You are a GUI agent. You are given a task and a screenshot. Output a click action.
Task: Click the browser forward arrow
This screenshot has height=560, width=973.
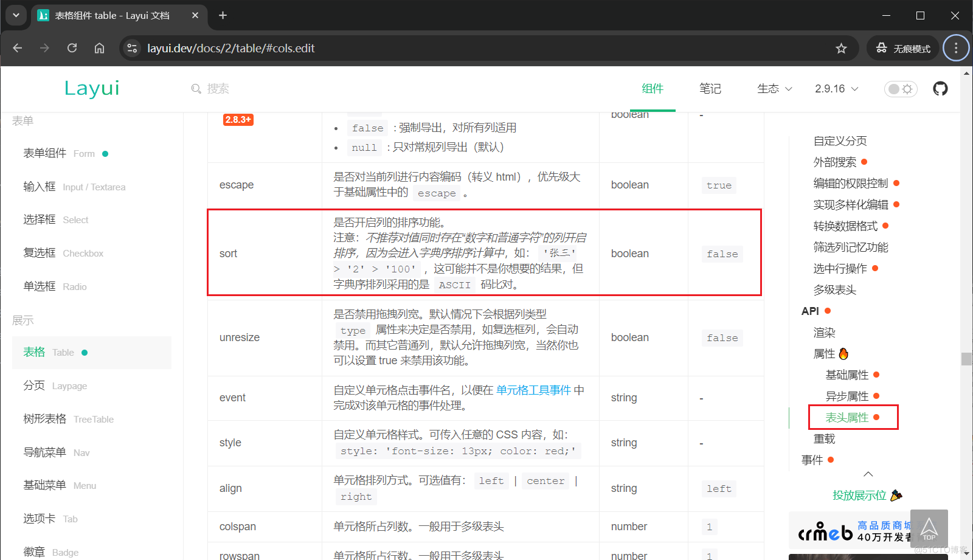(x=44, y=48)
